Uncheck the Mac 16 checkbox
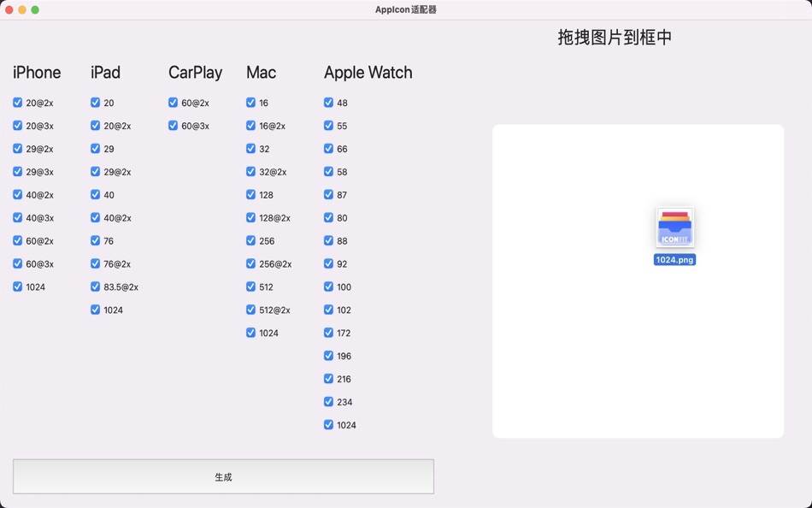Image resolution: width=812 pixels, height=508 pixels. (250, 103)
